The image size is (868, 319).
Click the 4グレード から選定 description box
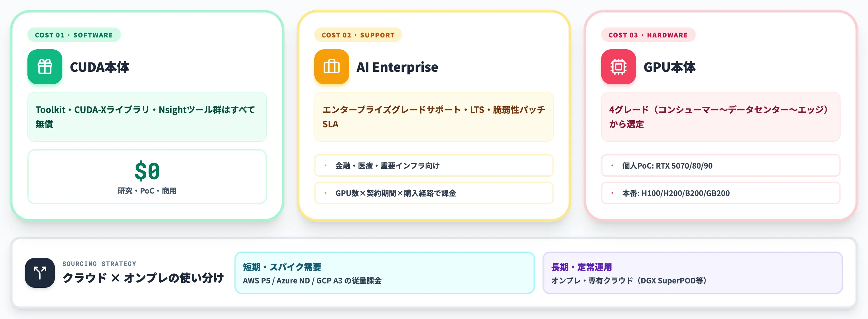click(x=721, y=117)
